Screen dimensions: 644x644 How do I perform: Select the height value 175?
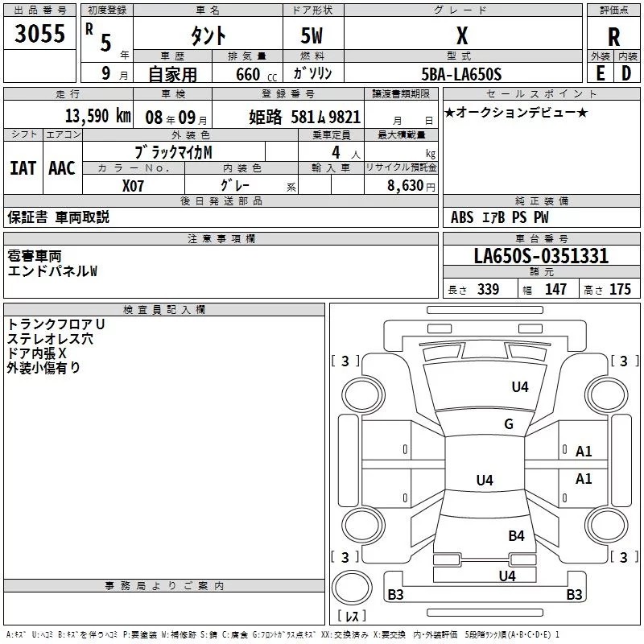tap(620, 289)
